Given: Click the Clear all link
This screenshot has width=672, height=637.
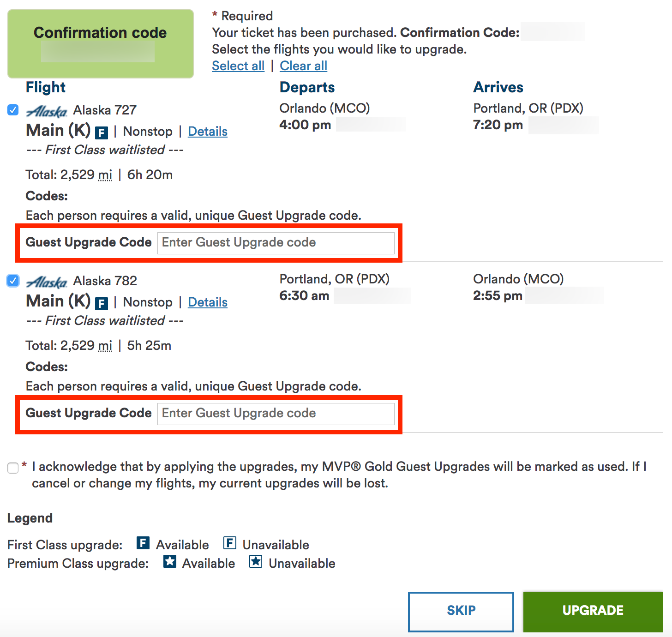Looking at the screenshot, I should (x=303, y=66).
